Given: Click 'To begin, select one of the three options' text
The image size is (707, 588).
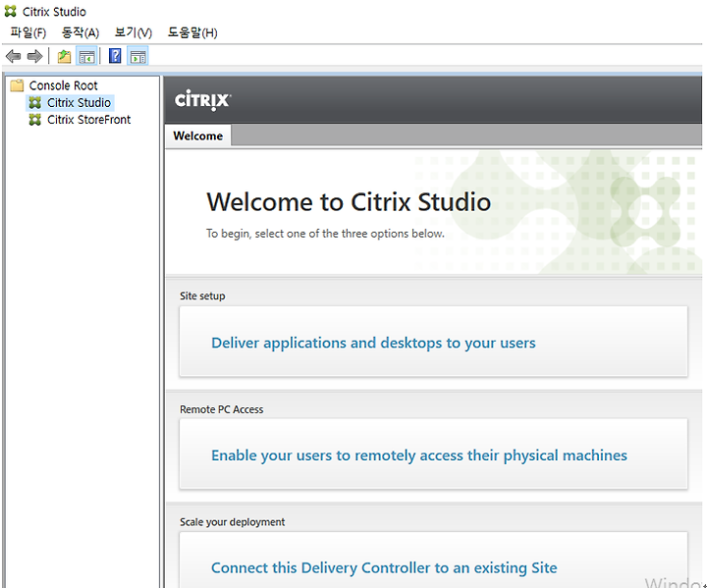Looking at the screenshot, I should (325, 234).
